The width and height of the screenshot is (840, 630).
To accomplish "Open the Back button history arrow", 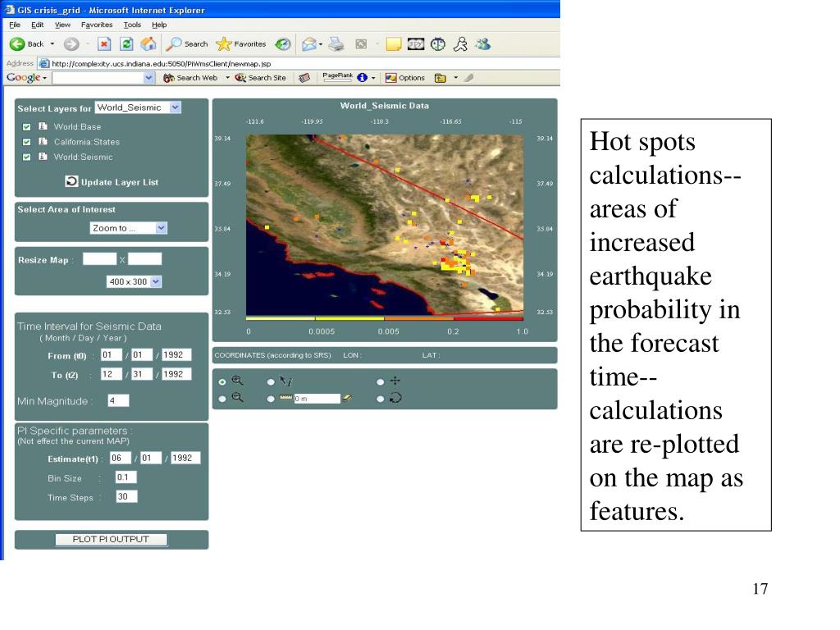I will tap(52, 44).
